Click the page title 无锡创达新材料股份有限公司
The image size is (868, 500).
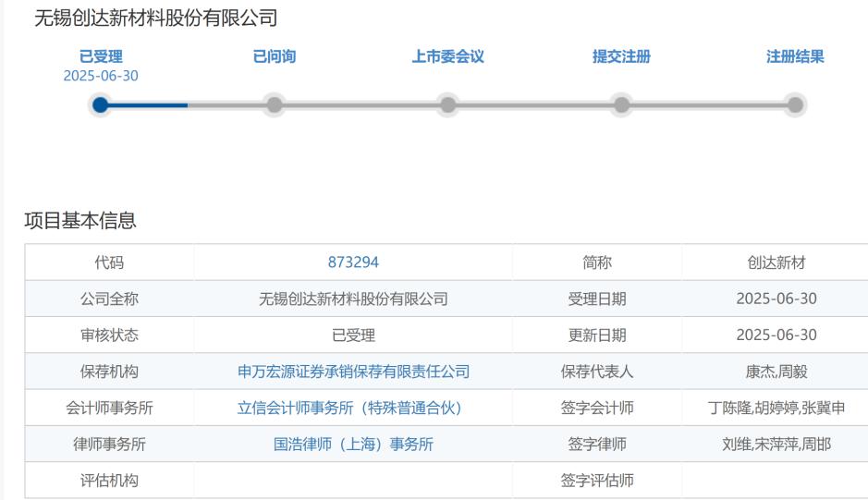click(x=156, y=18)
